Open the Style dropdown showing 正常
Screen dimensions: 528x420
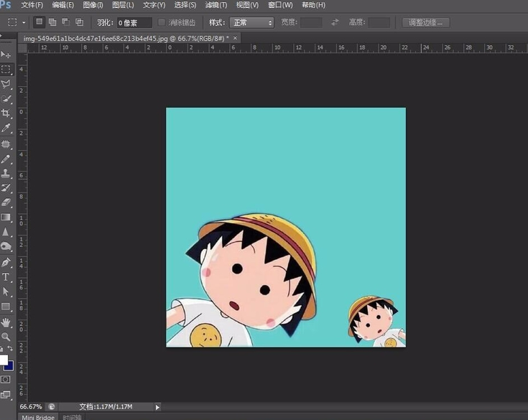click(251, 22)
